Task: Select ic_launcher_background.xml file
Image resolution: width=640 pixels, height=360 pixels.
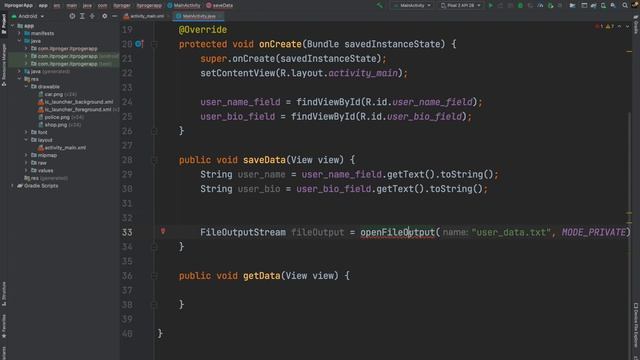Action: click(x=76, y=102)
